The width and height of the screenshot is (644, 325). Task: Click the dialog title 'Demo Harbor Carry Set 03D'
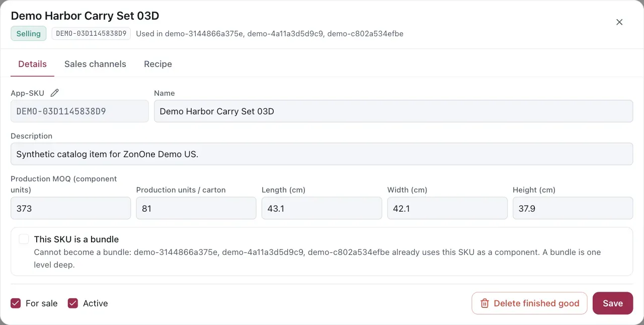coord(85,16)
